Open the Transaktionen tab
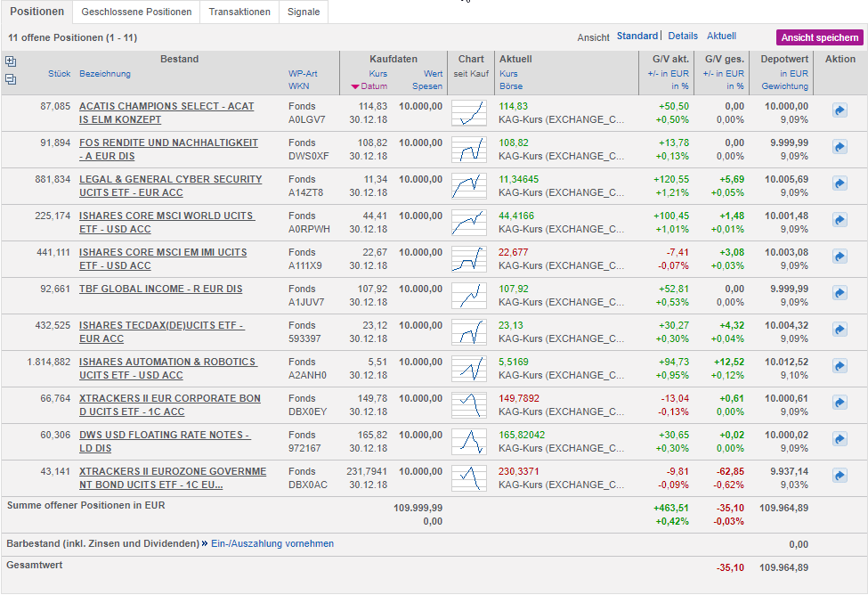 pyautogui.click(x=239, y=12)
